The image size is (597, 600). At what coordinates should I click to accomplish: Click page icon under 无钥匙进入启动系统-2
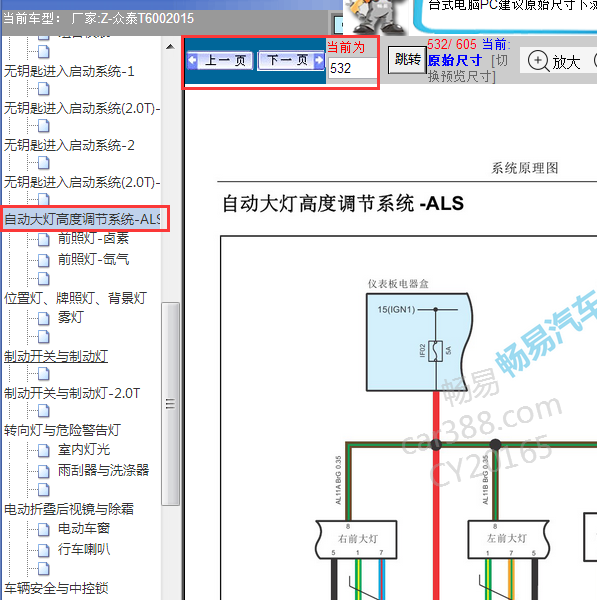44,163
